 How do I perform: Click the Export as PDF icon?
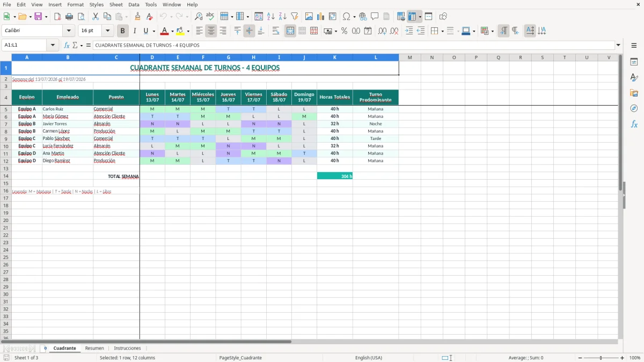57,17
